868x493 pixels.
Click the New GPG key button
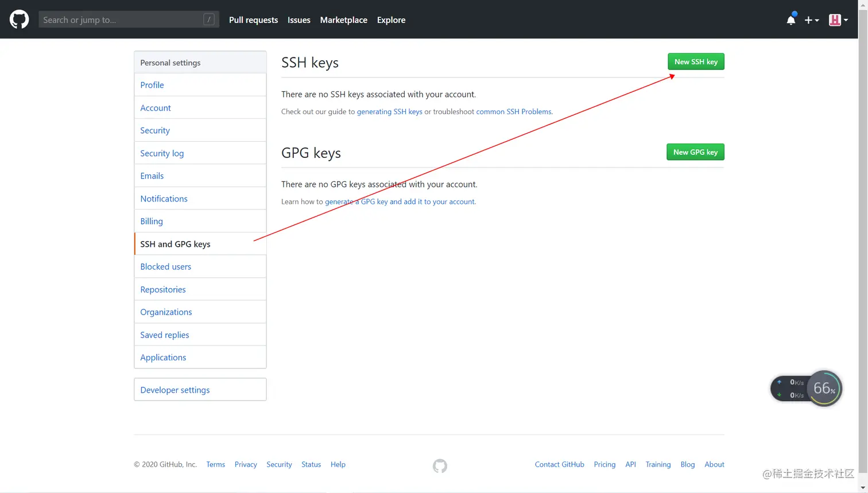[x=695, y=152]
